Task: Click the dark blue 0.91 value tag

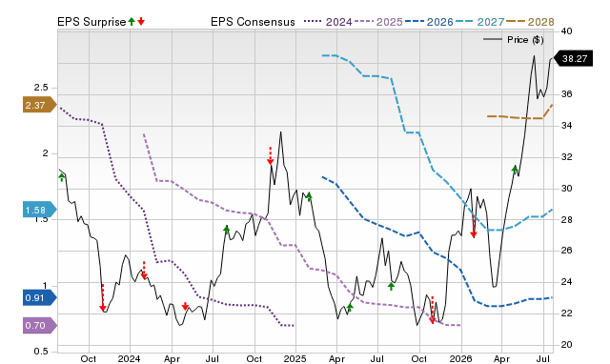Action: [40, 298]
